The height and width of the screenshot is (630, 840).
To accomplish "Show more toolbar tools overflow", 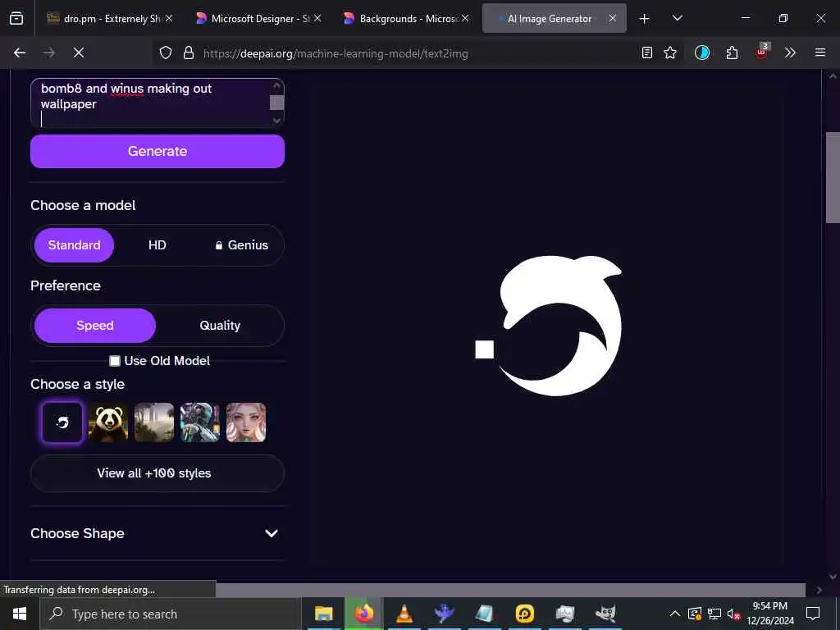I will coord(790,52).
